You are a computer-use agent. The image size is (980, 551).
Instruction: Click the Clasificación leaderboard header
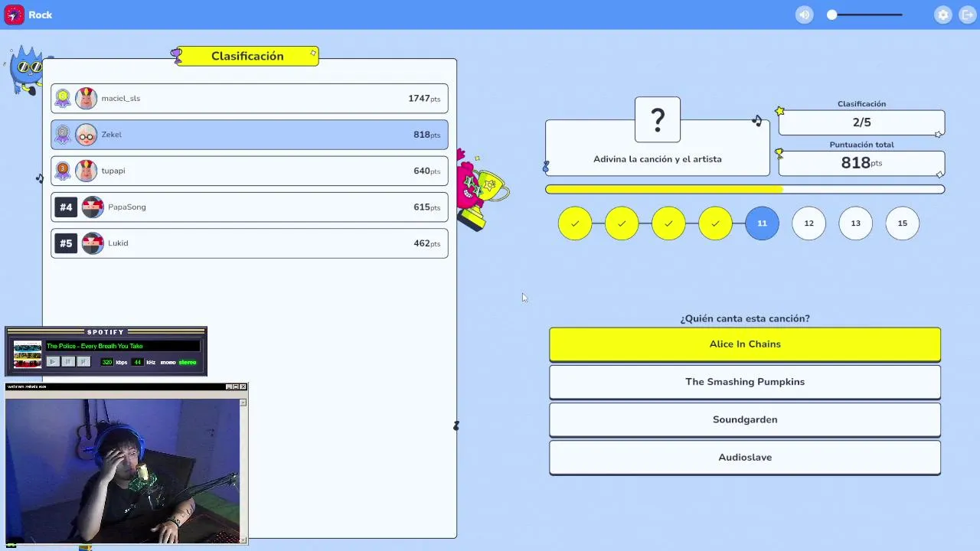(x=247, y=56)
